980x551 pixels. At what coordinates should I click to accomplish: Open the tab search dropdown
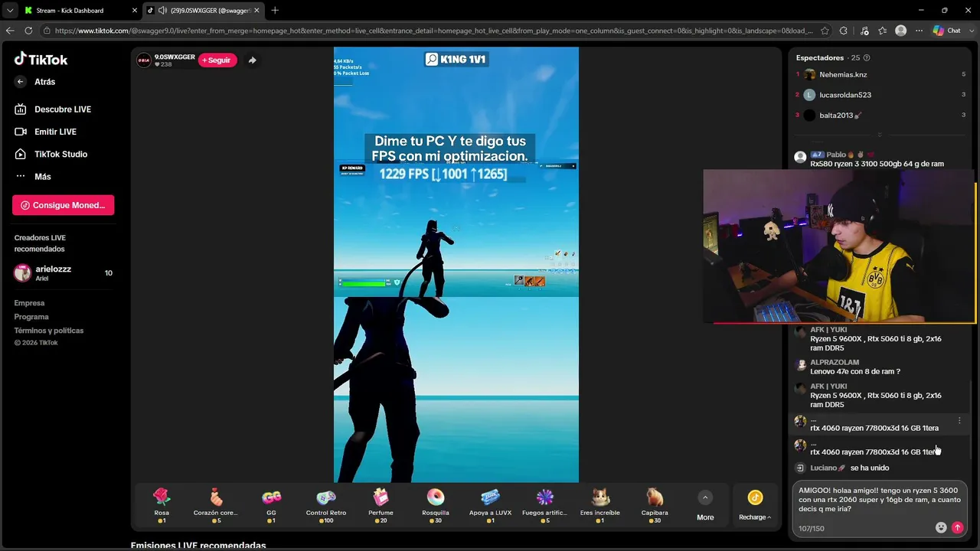[9, 11]
